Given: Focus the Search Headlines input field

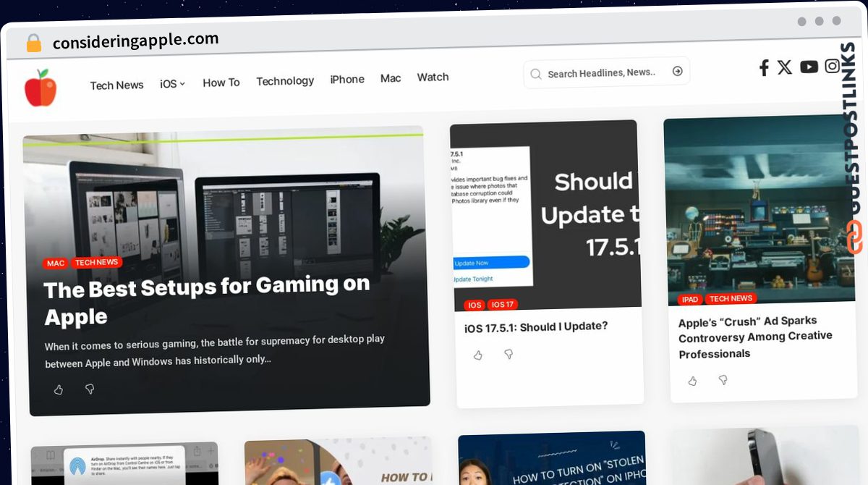Looking at the screenshot, I should coord(606,72).
